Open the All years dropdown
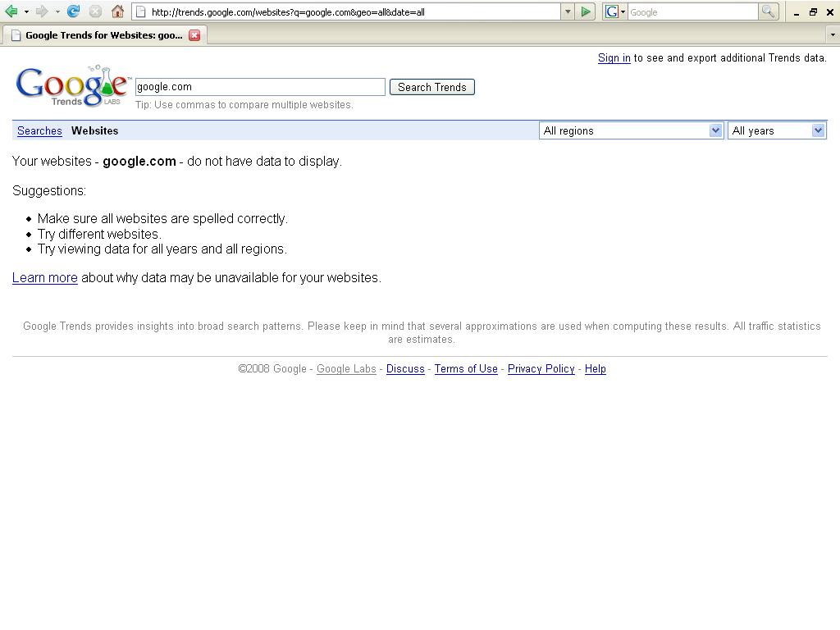This screenshot has height=630, width=840. [x=777, y=130]
